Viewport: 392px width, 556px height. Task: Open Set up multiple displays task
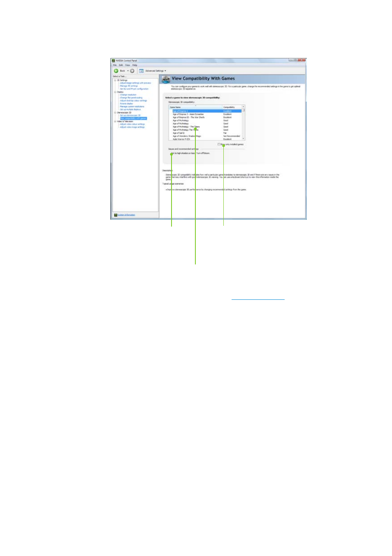point(130,109)
